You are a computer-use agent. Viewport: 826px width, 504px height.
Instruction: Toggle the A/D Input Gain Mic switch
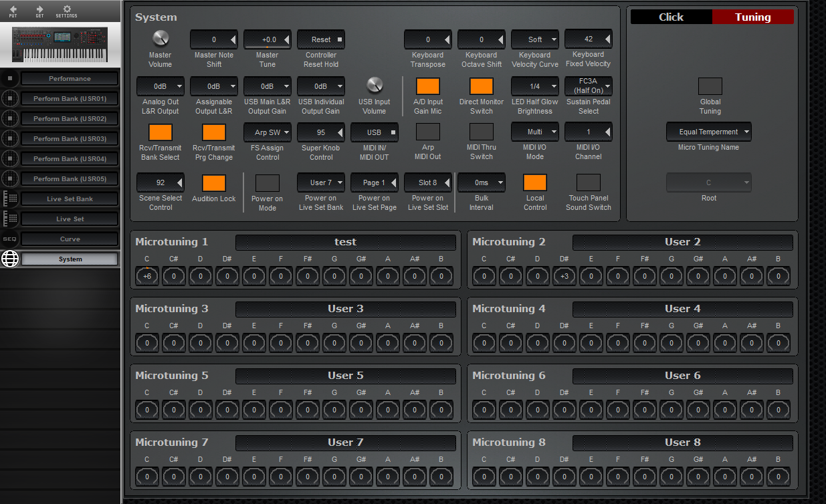coord(428,87)
